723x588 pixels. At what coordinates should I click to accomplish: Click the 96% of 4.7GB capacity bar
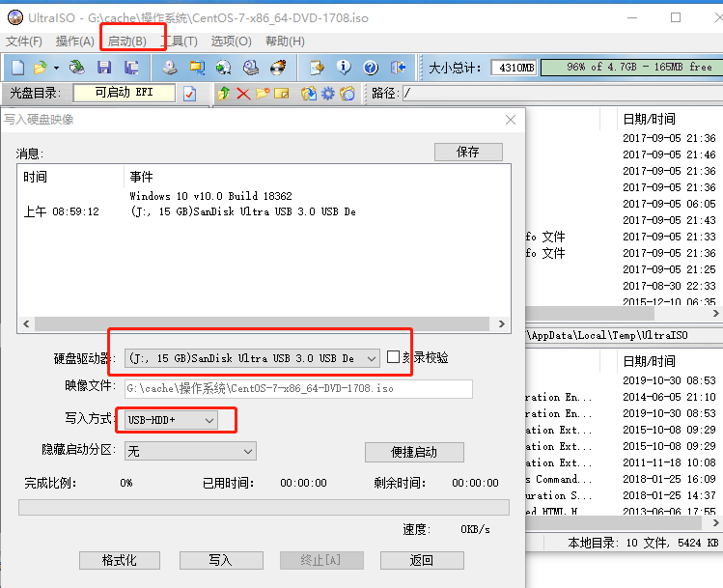click(631, 68)
